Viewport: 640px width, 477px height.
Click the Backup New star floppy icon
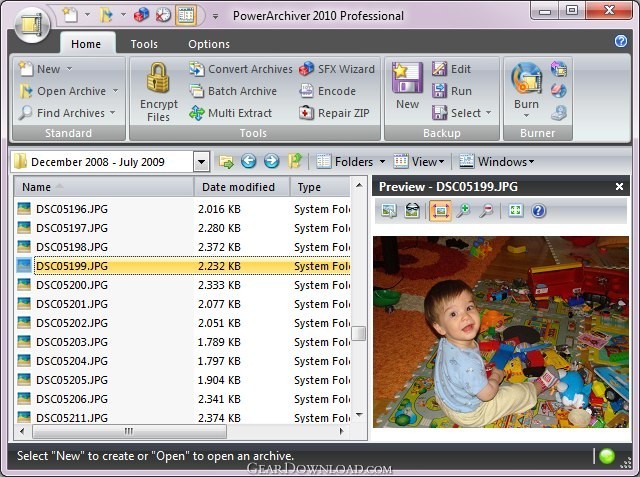pos(407,78)
